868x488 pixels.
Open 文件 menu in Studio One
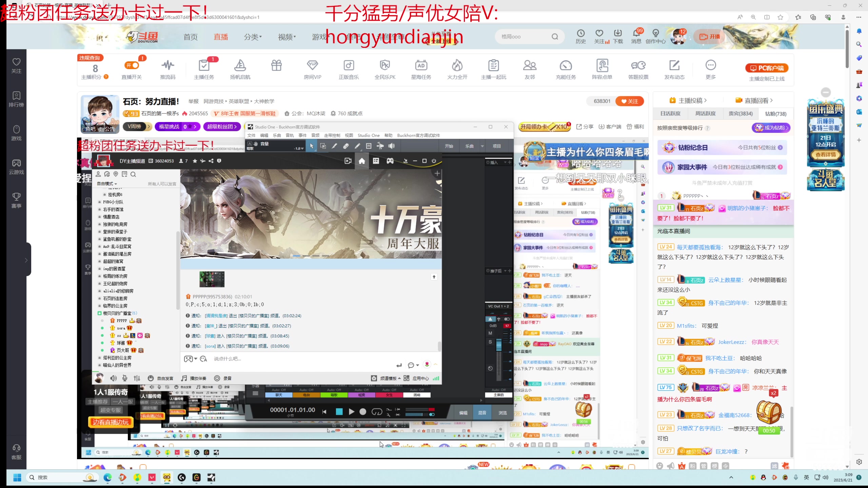251,135
